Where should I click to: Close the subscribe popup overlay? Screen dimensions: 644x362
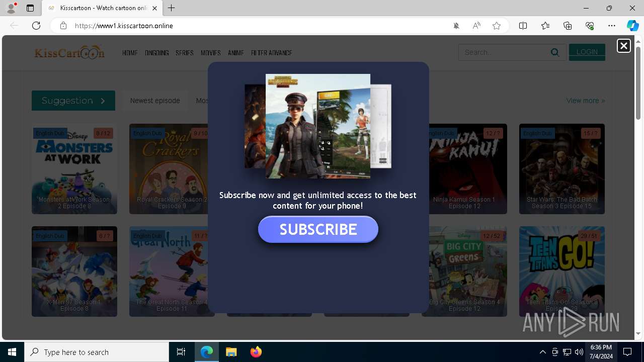623,46
